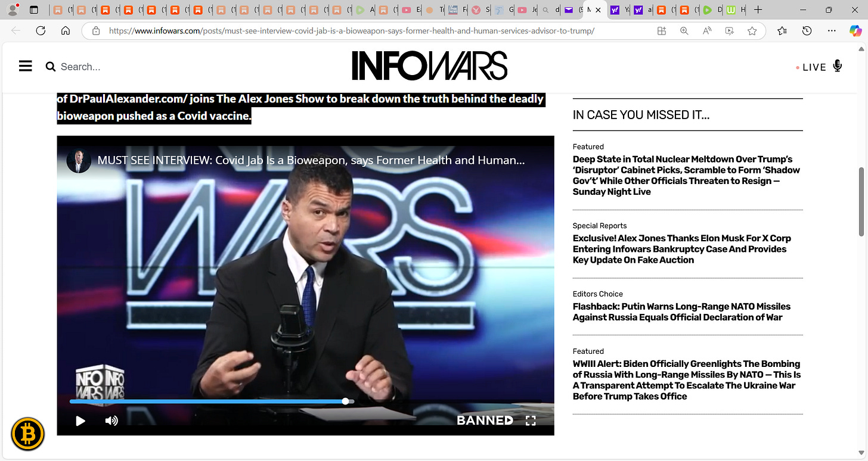
Task: Add this page to favorites with the star
Action: [x=752, y=31]
